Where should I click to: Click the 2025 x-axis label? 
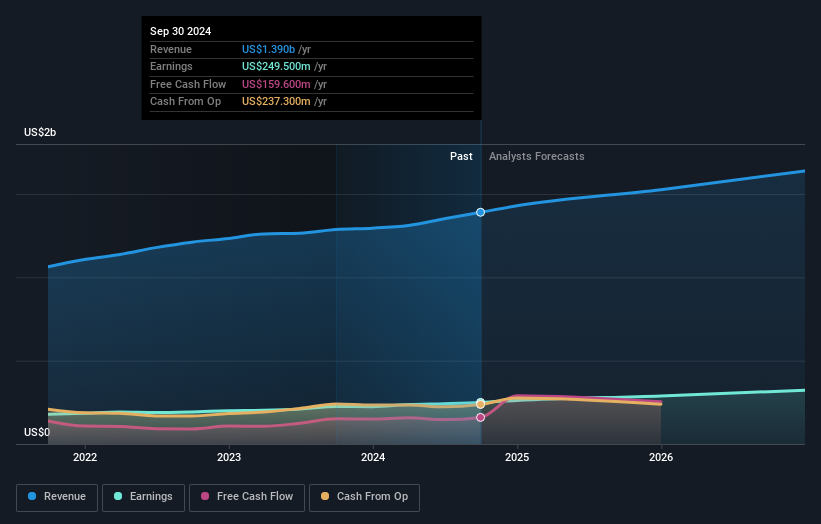pos(517,457)
